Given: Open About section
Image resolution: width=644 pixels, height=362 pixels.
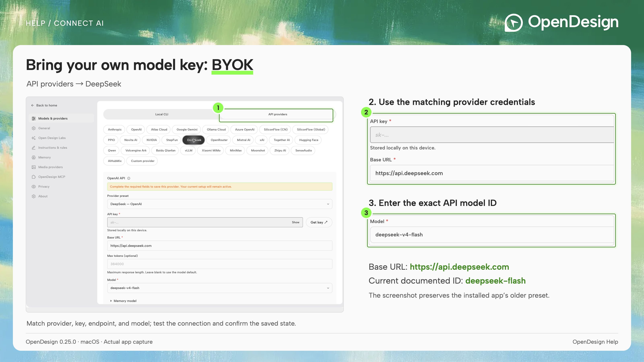Looking at the screenshot, I should pyautogui.click(x=61, y=196).
